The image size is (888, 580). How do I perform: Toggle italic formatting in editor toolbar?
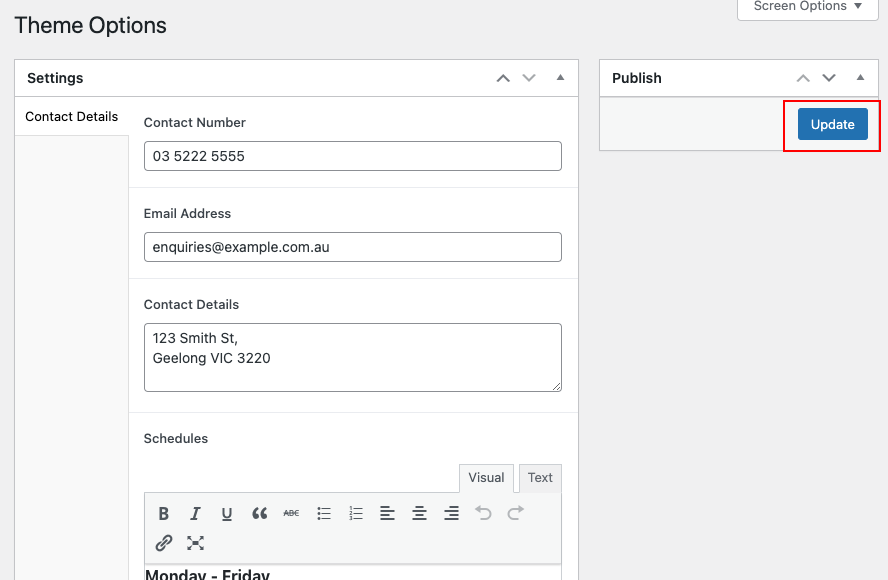(x=196, y=513)
